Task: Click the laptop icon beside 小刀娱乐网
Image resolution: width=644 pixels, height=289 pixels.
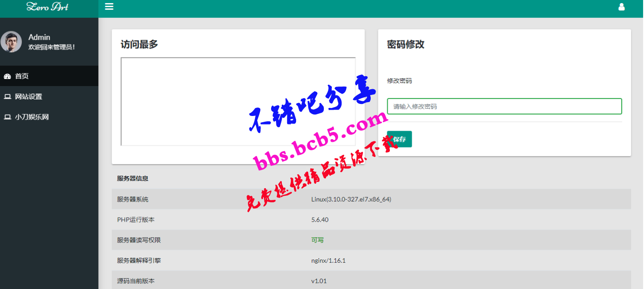Action: coord(7,117)
